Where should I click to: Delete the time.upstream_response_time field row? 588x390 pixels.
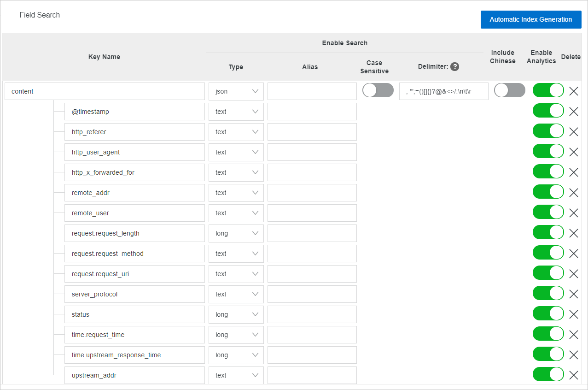(574, 355)
